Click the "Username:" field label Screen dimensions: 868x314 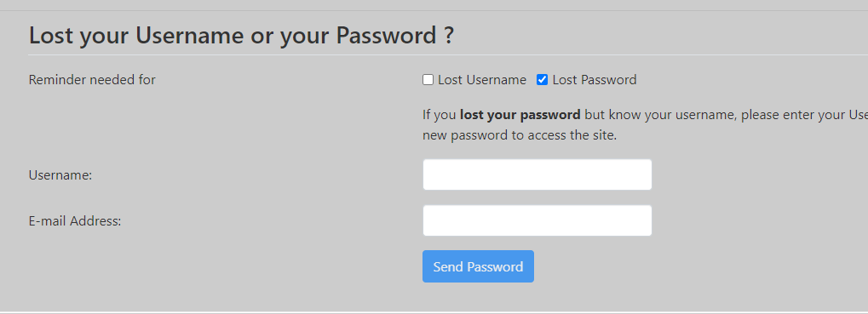coord(60,175)
